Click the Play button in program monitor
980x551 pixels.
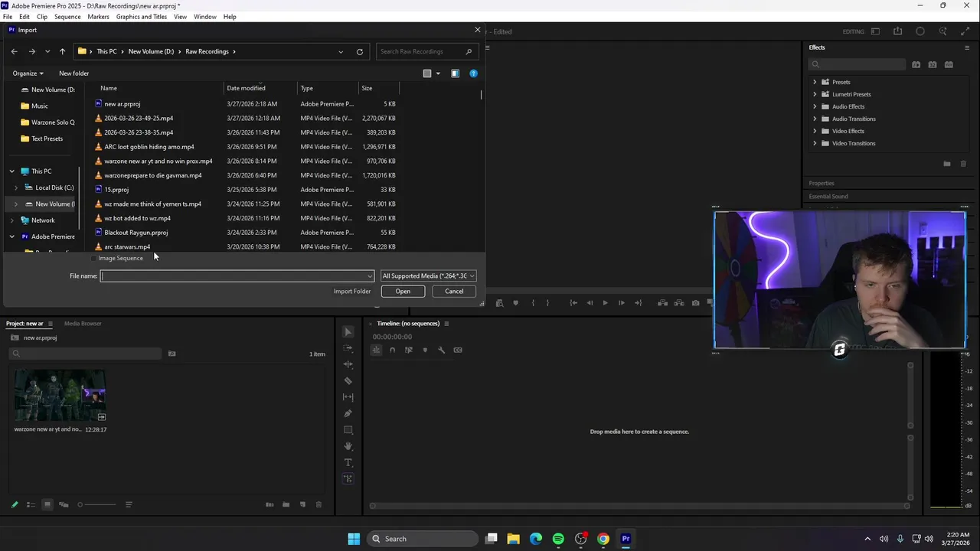coord(605,303)
